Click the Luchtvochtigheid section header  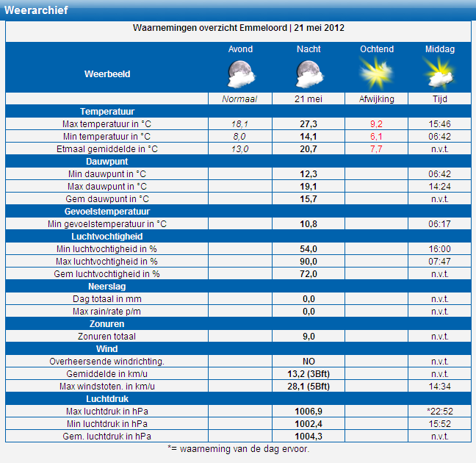click(107, 237)
